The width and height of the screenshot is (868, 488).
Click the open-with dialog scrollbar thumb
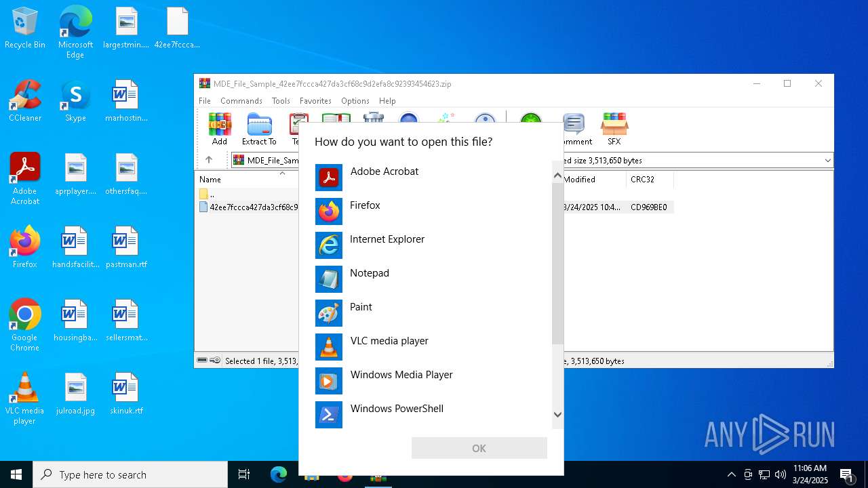[557, 263]
